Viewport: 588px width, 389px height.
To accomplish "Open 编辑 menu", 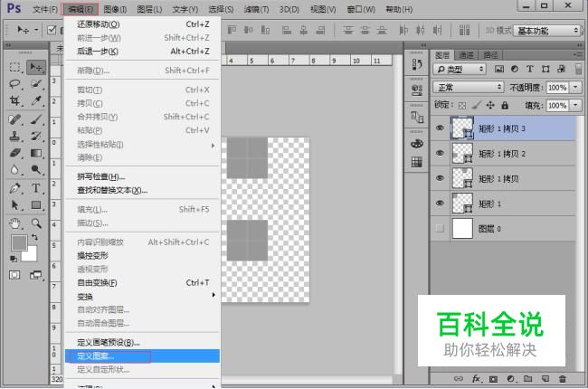I will (81, 9).
